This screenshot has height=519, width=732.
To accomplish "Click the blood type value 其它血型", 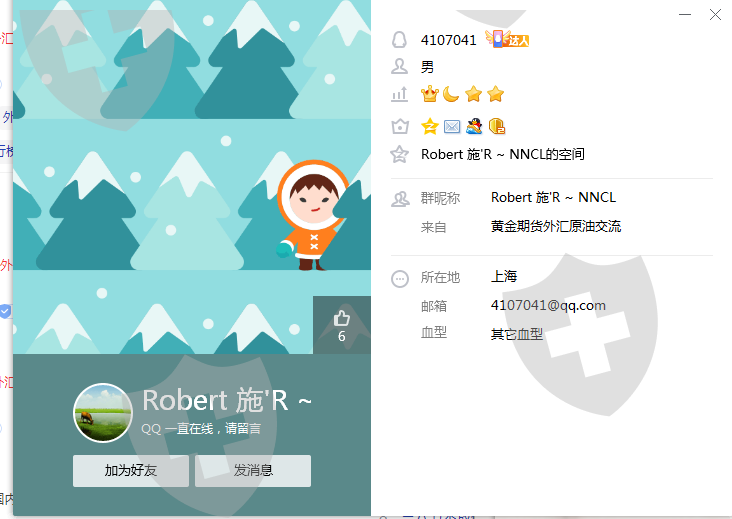I will [x=517, y=334].
